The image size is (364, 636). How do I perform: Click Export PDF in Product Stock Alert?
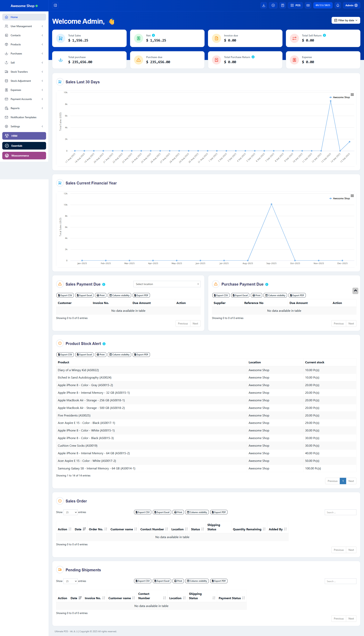point(141,355)
